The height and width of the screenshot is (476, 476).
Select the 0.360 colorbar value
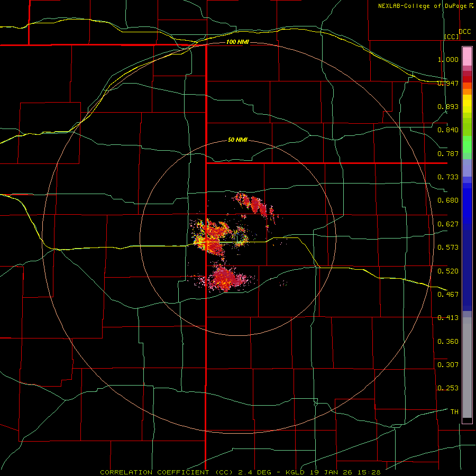(448, 342)
